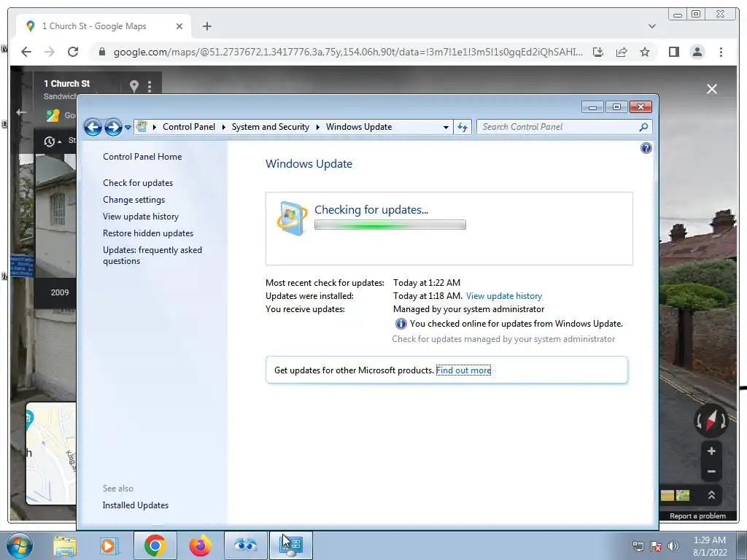Open new tab with plus button

click(x=206, y=26)
